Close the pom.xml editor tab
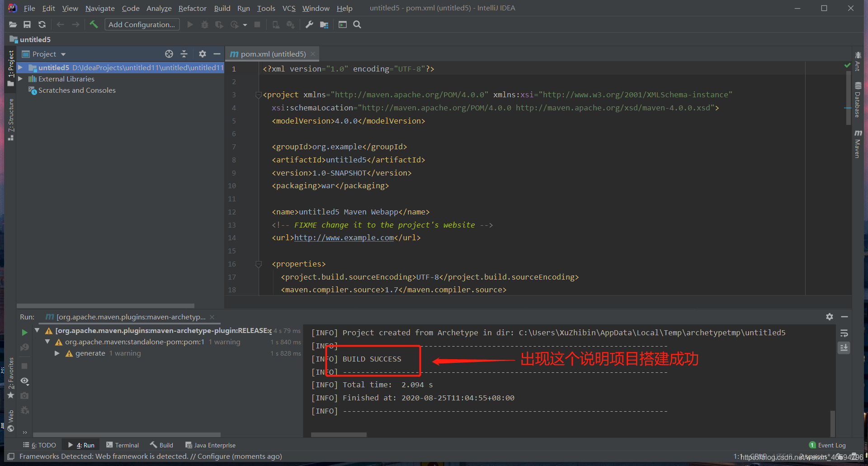 click(313, 54)
